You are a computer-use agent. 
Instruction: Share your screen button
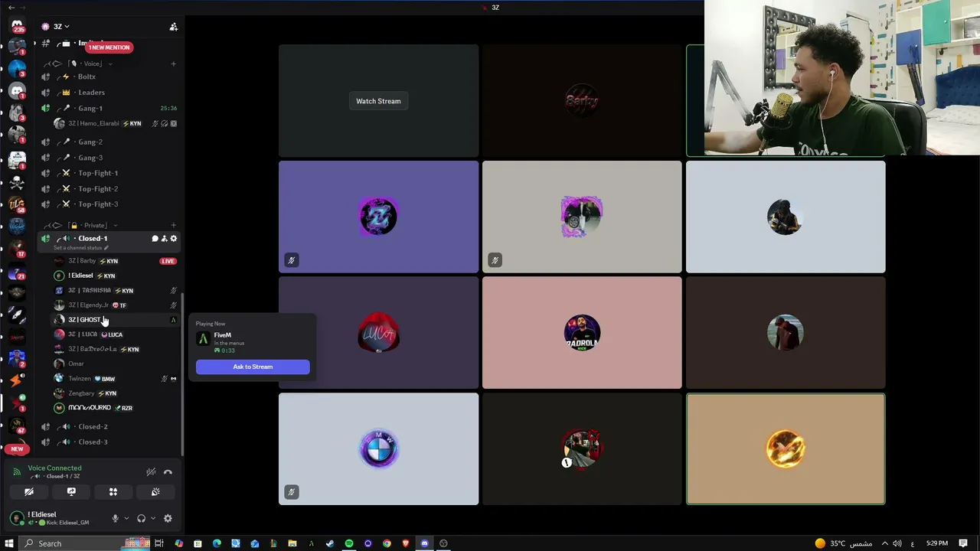[71, 492]
